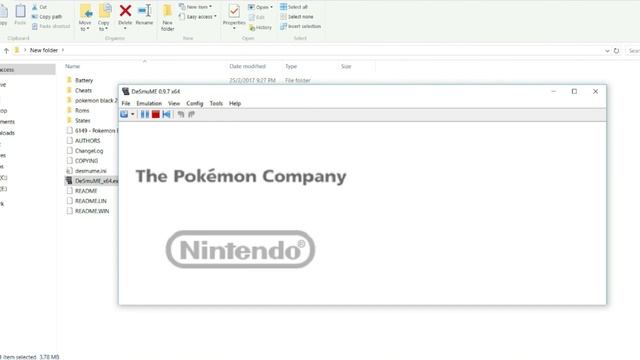Open the Config menu in DeSmuME
This screenshot has width=640, height=360.
click(195, 103)
